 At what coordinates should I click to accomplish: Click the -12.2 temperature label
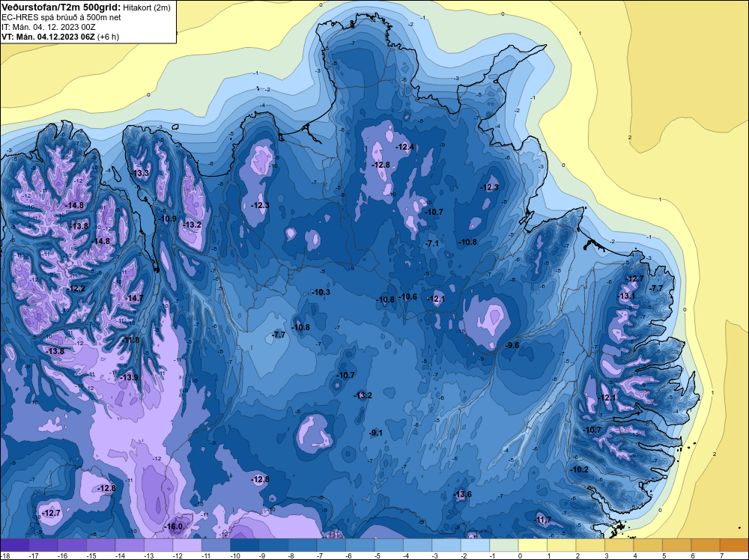(x=77, y=289)
